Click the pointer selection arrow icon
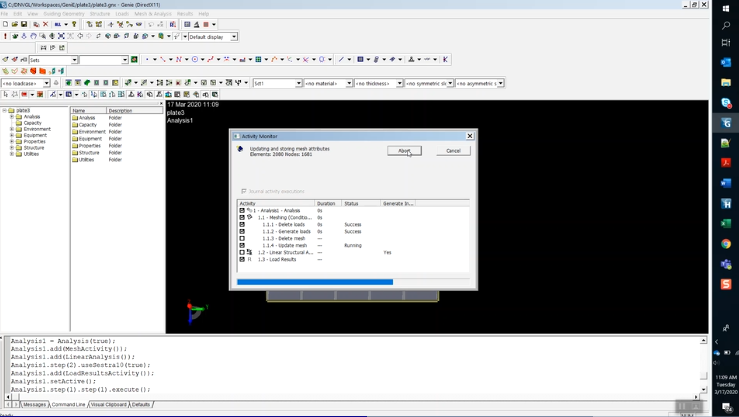Screen dimensions: 739x417 (6, 94)
